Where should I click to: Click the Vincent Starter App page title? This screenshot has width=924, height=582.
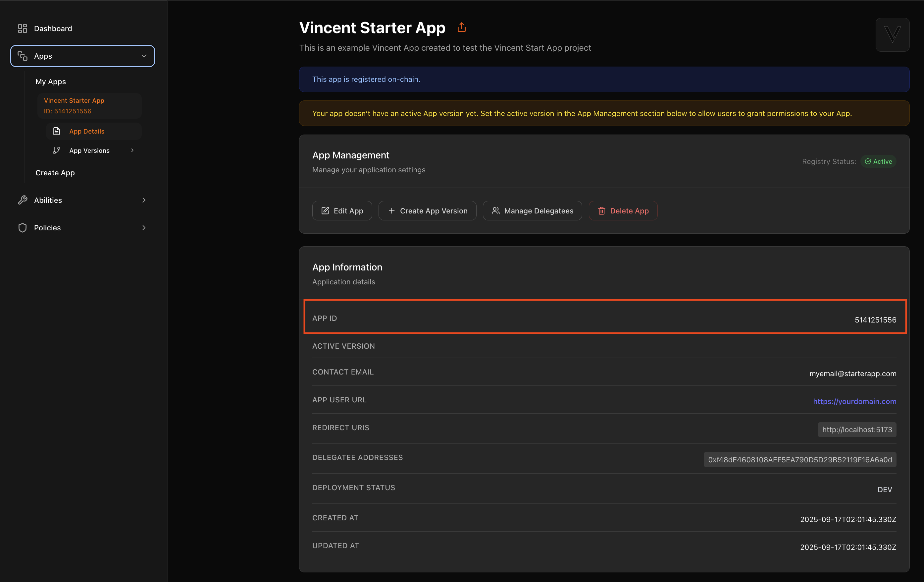pyautogui.click(x=372, y=28)
